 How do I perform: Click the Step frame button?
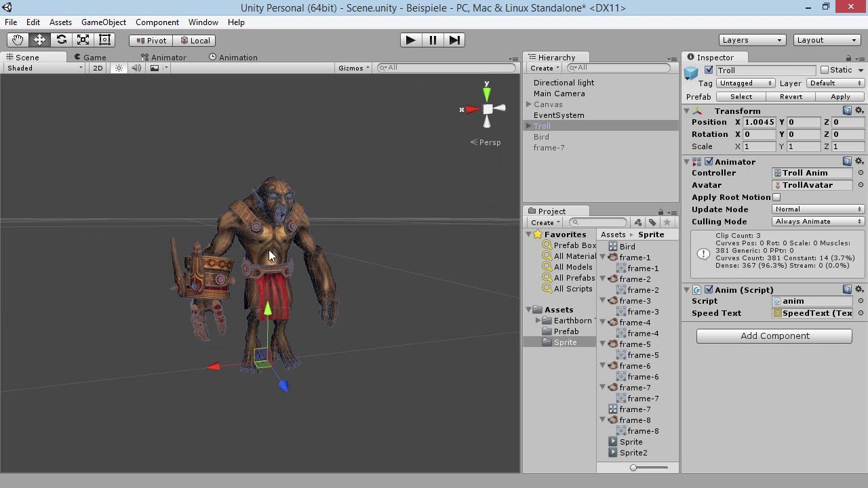(x=454, y=40)
